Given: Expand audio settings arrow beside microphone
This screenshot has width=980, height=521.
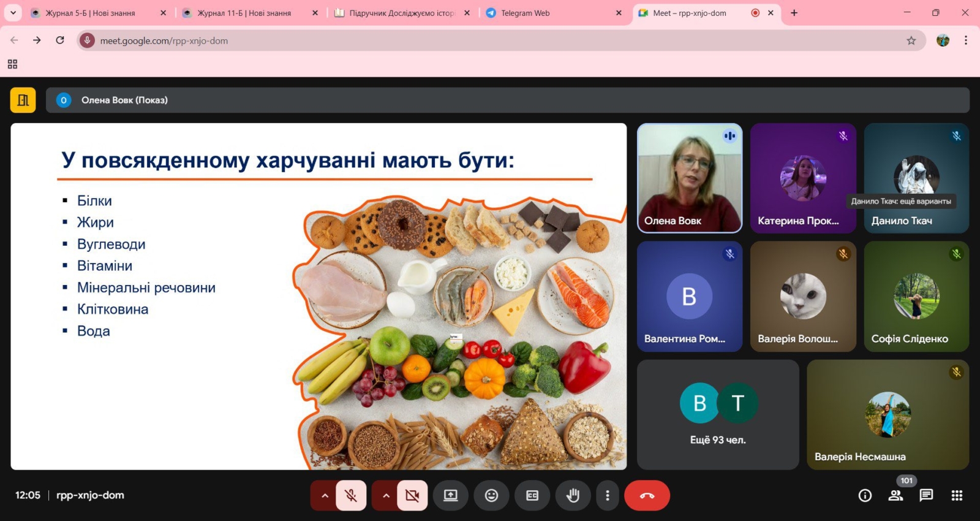Looking at the screenshot, I should click(x=325, y=495).
